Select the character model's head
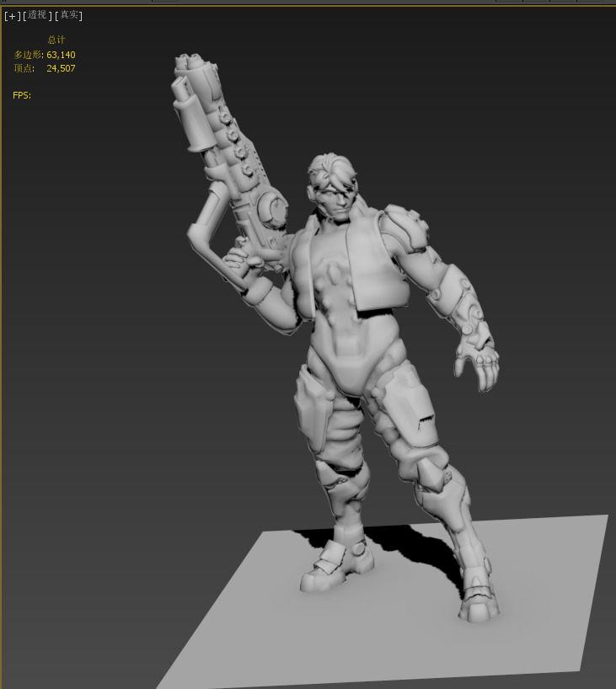Image resolution: width=616 pixels, height=689 pixels. point(334,187)
